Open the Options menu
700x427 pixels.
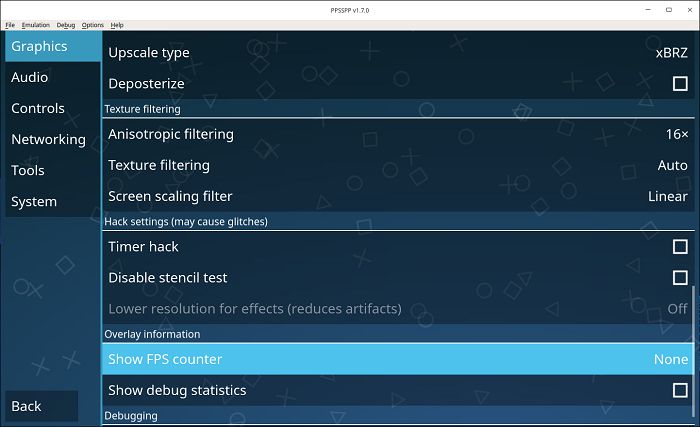92,25
